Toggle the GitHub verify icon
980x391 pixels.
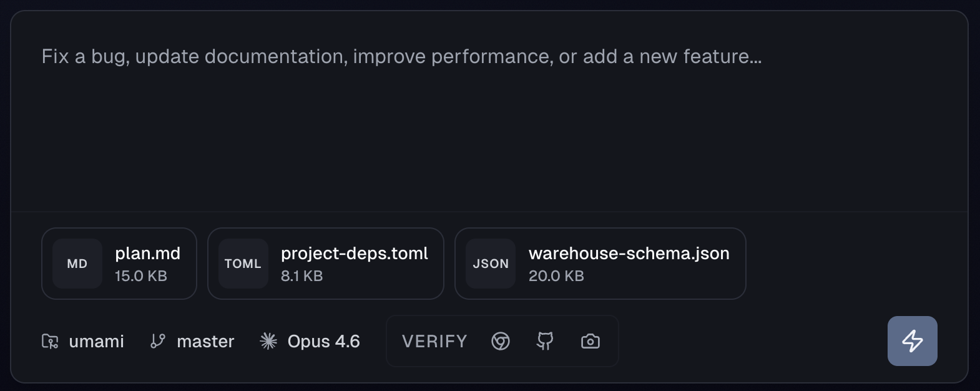click(x=545, y=341)
